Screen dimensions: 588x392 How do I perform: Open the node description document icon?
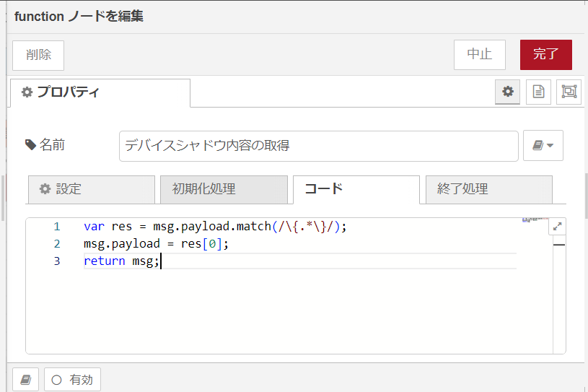[x=538, y=92]
